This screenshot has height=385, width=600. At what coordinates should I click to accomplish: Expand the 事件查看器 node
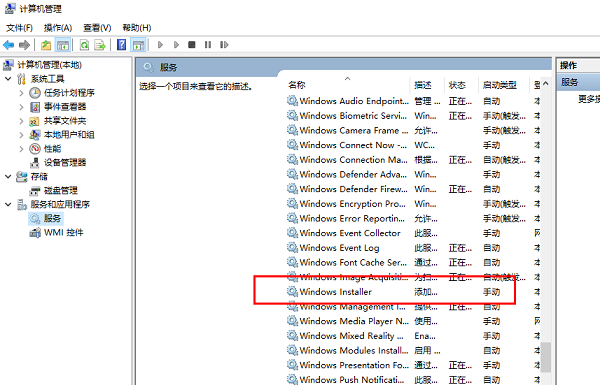(x=21, y=107)
